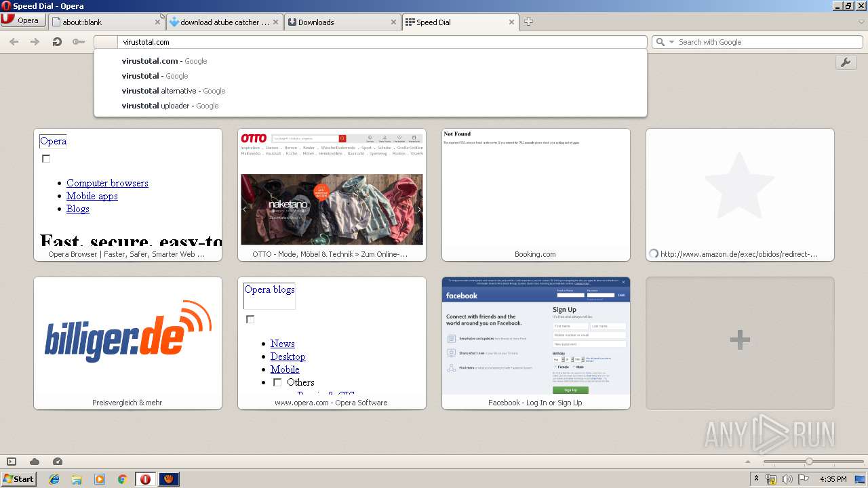
Task: Launch Internet Explorer from the taskbar
Action: tap(54, 479)
